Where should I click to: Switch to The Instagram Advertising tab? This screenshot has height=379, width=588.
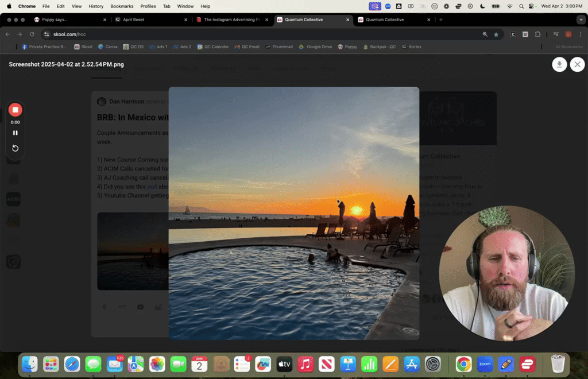click(232, 20)
